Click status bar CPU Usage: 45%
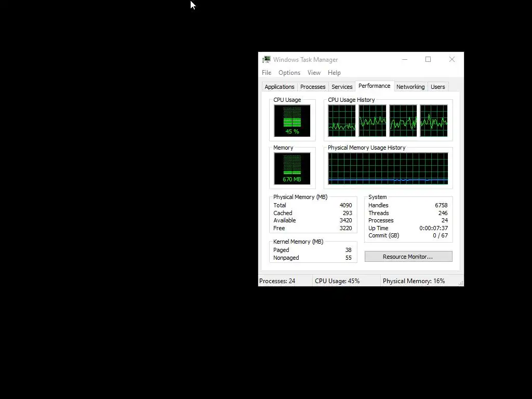532x399 pixels. [x=337, y=281]
